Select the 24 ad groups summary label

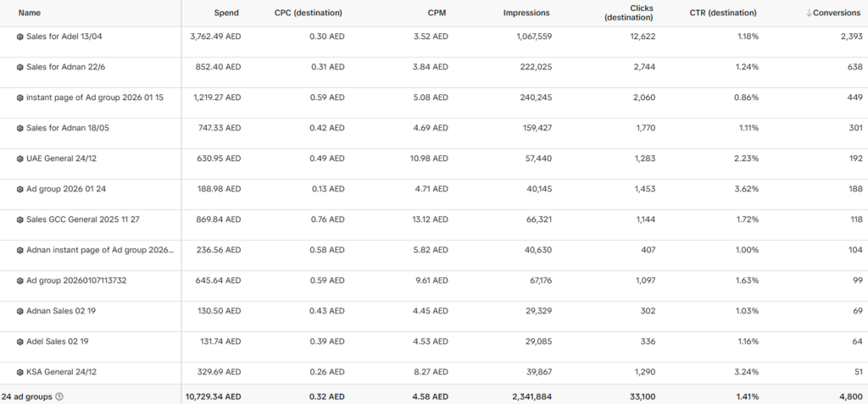tap(26, 397)
